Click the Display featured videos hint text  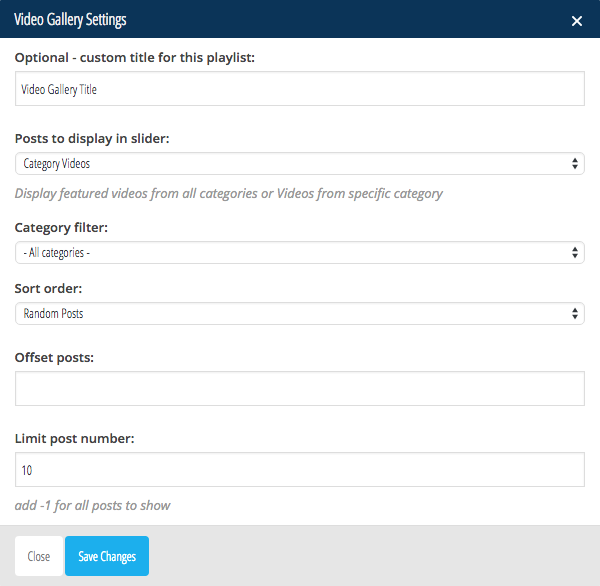(x=228, y=194)
